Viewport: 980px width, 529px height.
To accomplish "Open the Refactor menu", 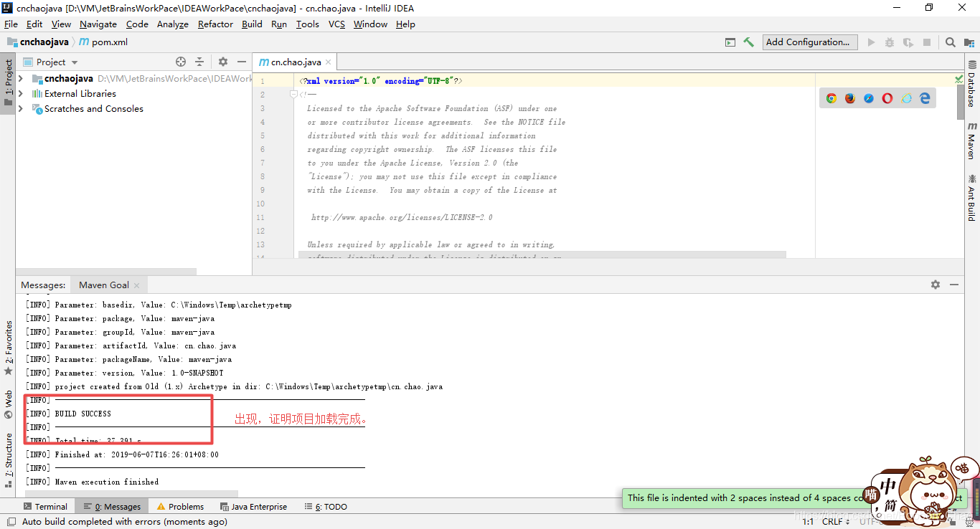I will tap(215, 24).
